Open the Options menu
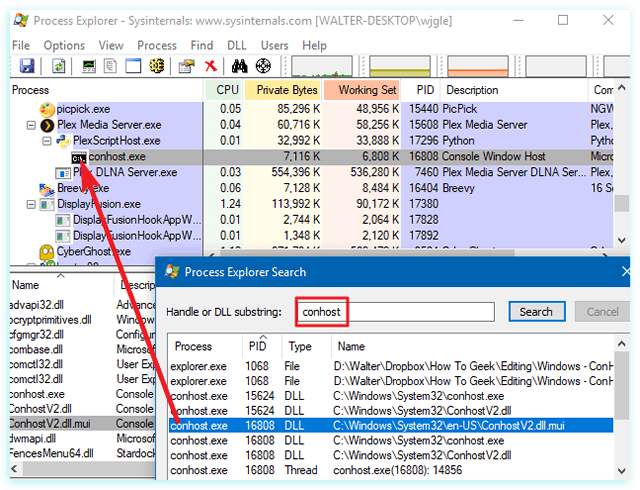Screen dimensions: 640x490 pos(64,45)
